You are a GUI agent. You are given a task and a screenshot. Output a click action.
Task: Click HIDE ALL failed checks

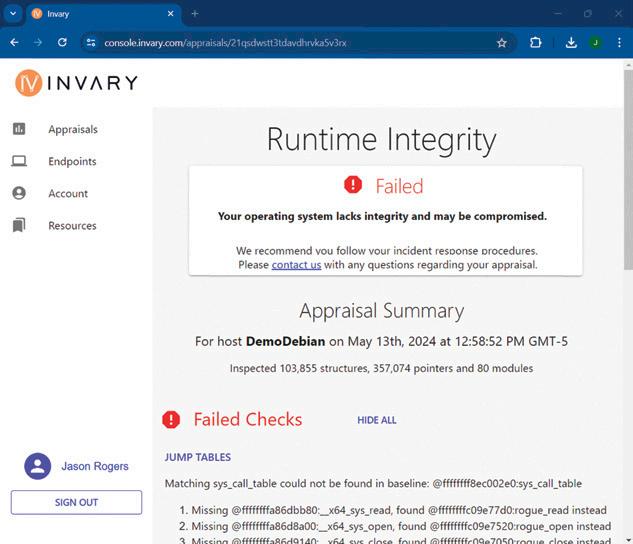[x=377, y=420]
